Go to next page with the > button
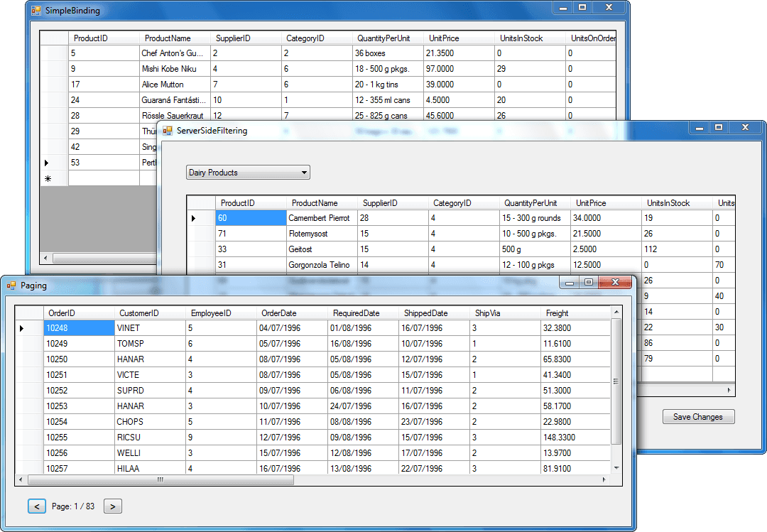This screenshot has width=767, height=532. [x=112, y=506]
